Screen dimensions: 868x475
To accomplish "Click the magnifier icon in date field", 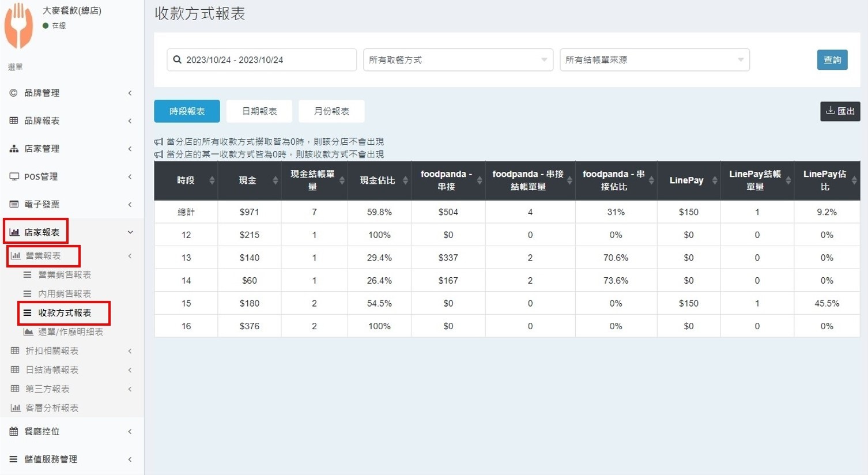I will (178, 60).
